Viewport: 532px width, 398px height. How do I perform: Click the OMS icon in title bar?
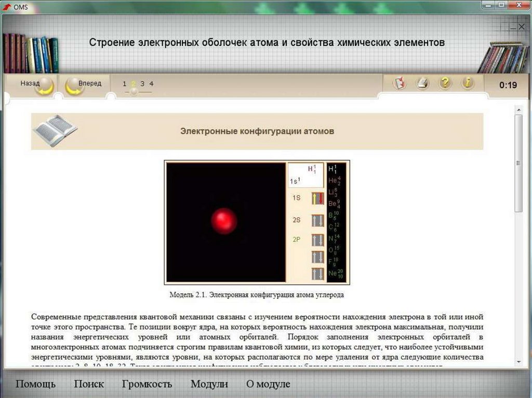coord(7,7)
